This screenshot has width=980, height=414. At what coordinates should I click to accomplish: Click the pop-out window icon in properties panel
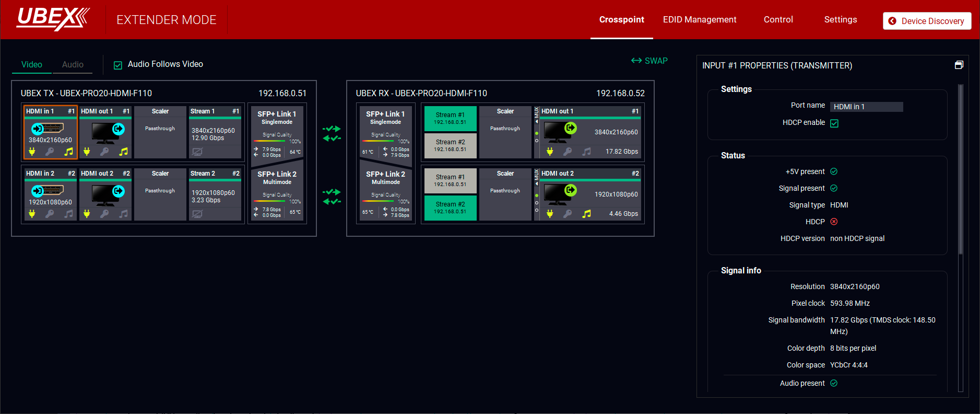pos(959,65)
